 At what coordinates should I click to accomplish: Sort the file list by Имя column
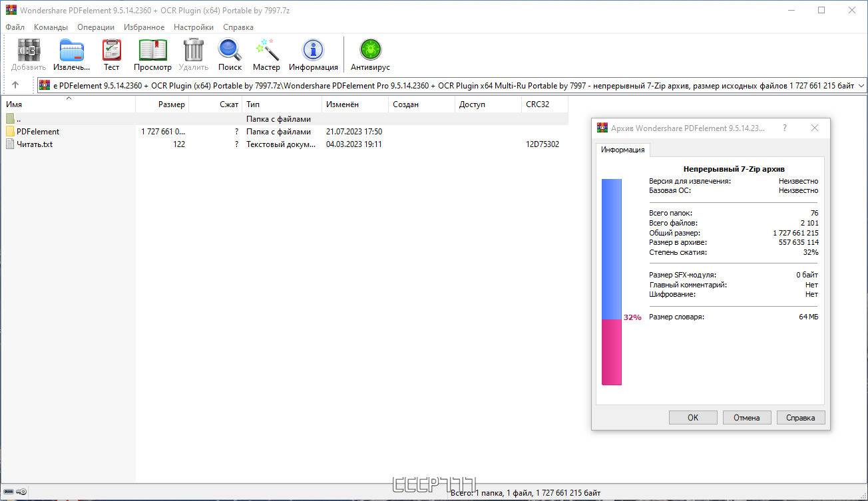click(x=68, y=104)
